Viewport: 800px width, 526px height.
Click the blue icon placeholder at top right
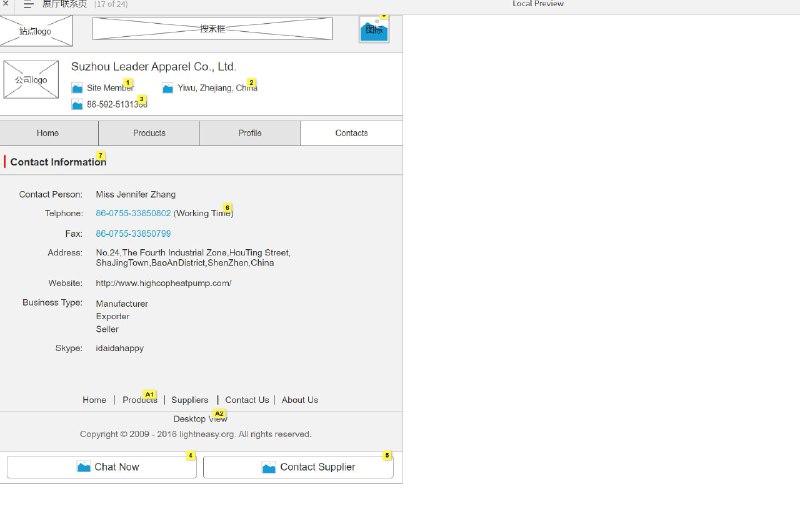point(374,30)
